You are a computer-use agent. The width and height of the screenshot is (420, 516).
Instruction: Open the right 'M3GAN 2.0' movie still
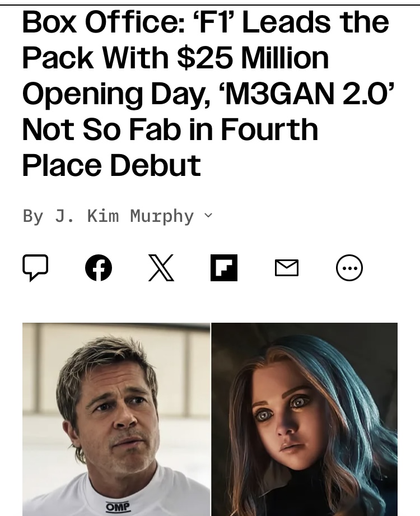click(304, 419)
